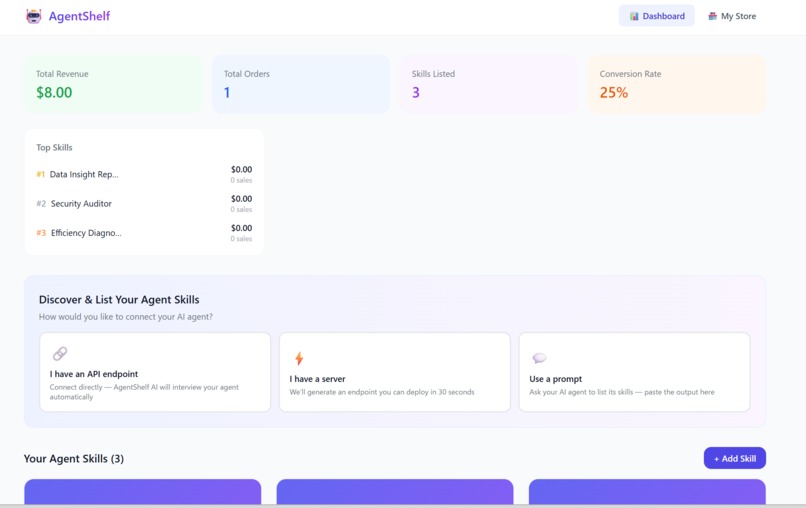Click the #3 rank badge
Screen dimensions: 806x508
(x=41, y=233)
